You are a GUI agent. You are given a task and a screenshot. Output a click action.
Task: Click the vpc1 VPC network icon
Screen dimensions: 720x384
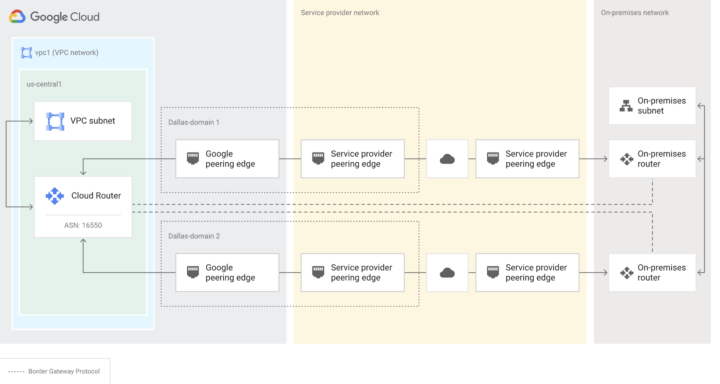tap(27, 52)
